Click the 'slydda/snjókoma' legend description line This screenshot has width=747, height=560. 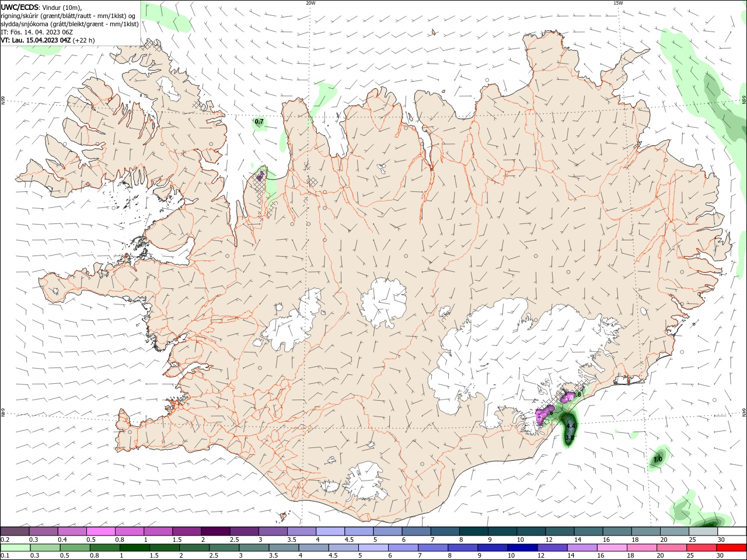[69, 24]
